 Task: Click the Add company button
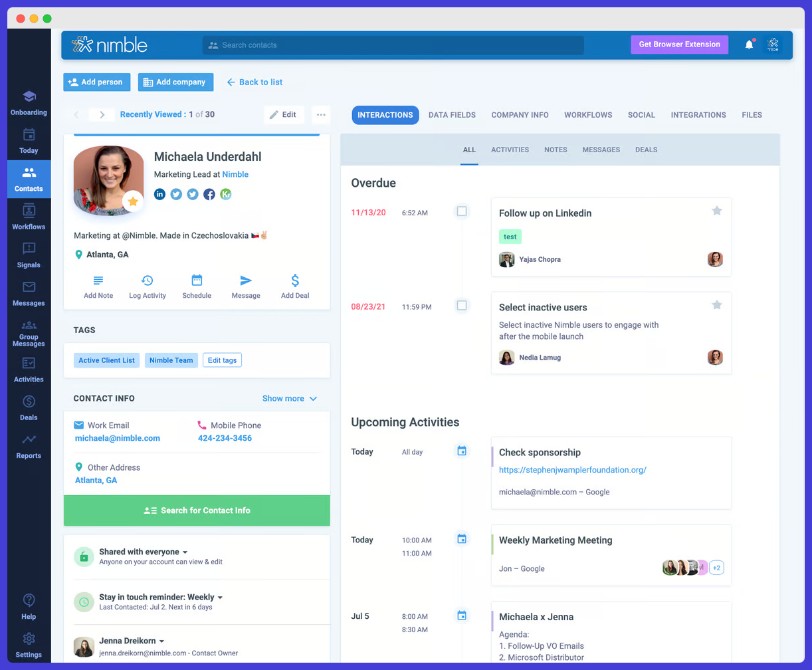tap(175, 82)
